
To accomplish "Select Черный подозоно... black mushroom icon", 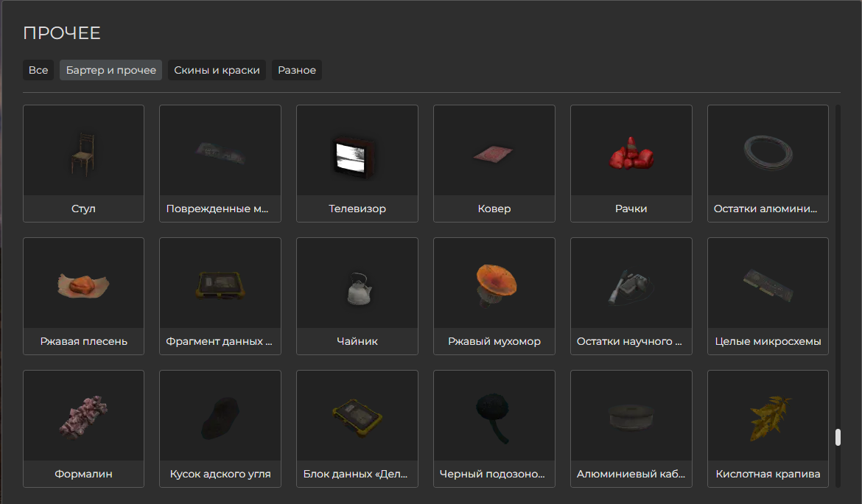I will [x=493, y=418].
